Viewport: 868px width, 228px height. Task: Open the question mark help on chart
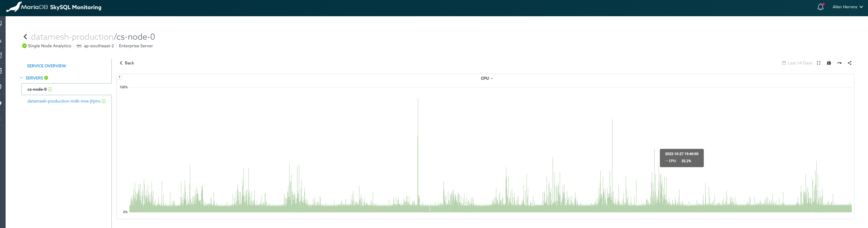pyautogui.click(x=119, y=77)
